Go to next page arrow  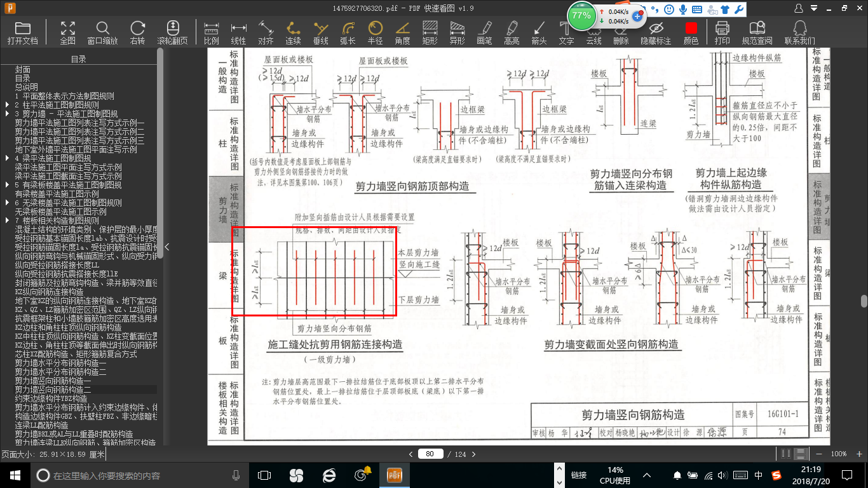click(x=473, y=454)
